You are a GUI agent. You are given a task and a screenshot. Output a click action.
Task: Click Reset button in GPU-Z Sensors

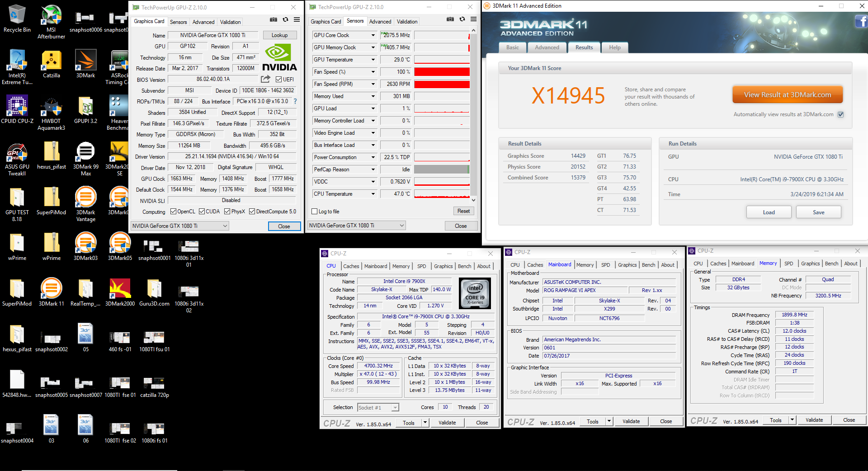(463, 211)
